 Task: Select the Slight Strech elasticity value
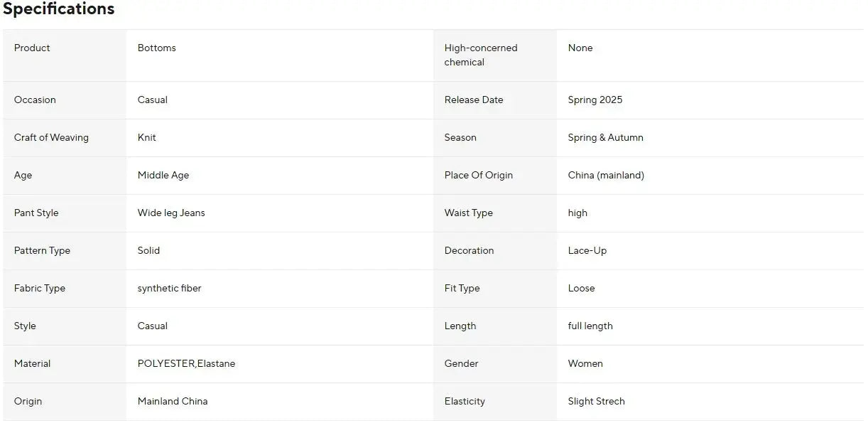pyautogui.click(x=596, y=402)
